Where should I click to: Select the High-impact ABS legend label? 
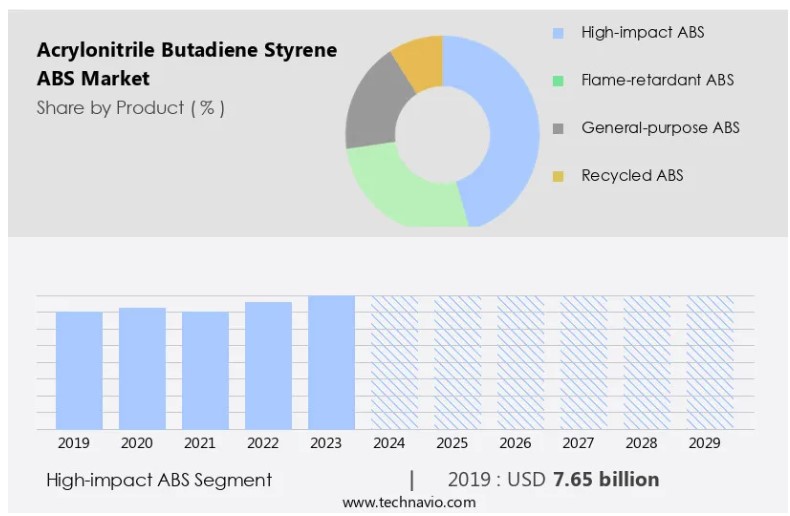[642, 33]
